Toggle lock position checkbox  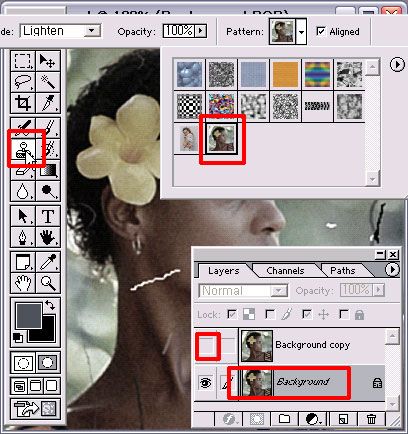click(x=307, y=314)
